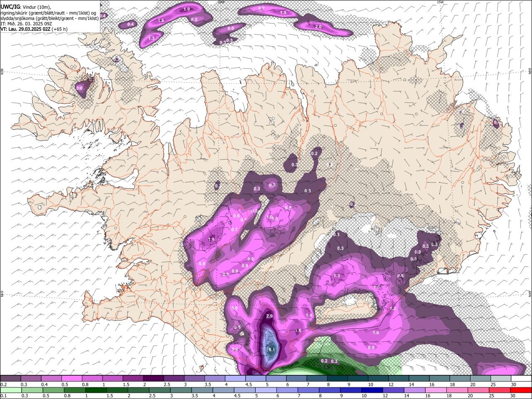Click the swatch above the upper-legend 0.2 label

[x=10, y=379]
